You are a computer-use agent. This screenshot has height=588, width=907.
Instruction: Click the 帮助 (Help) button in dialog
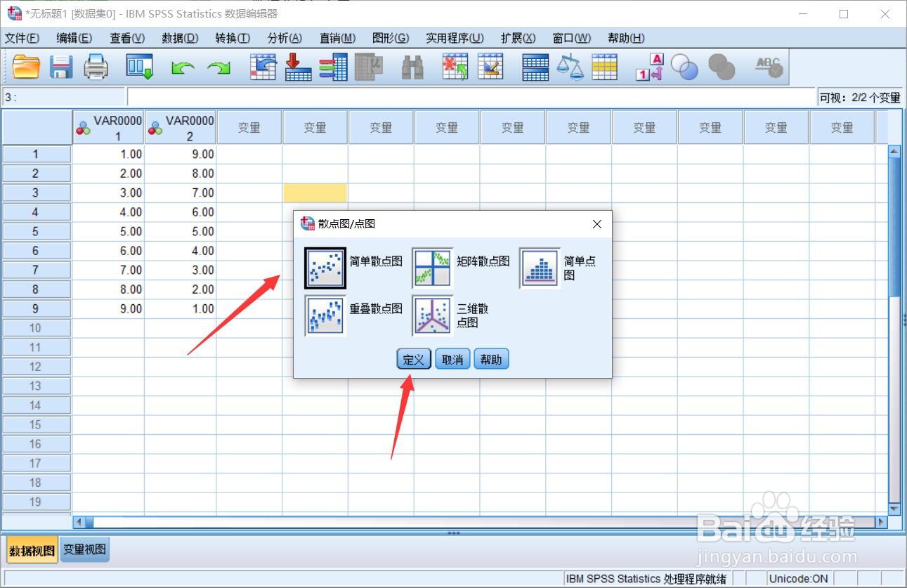(491, 359)
